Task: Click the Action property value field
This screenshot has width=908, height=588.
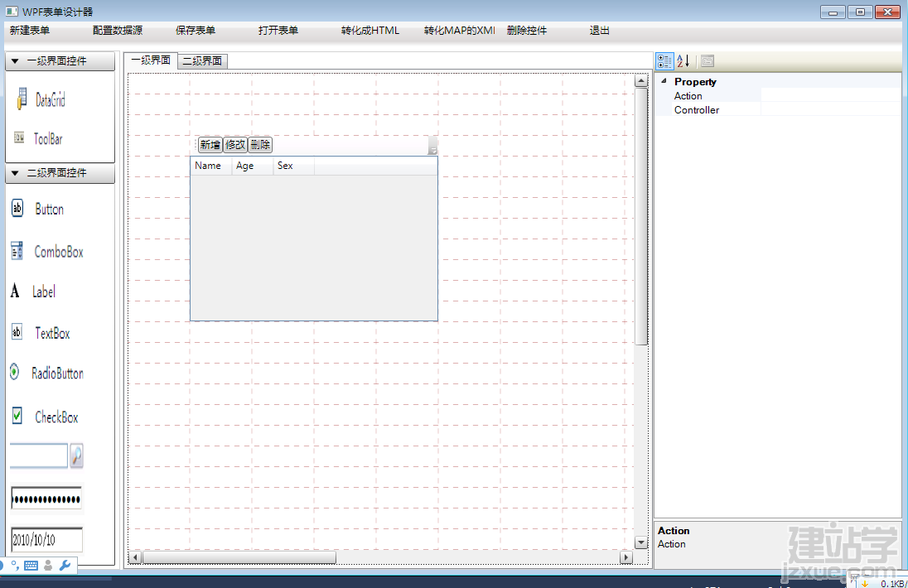Action: pyautogui.click(x=831, y=95)
